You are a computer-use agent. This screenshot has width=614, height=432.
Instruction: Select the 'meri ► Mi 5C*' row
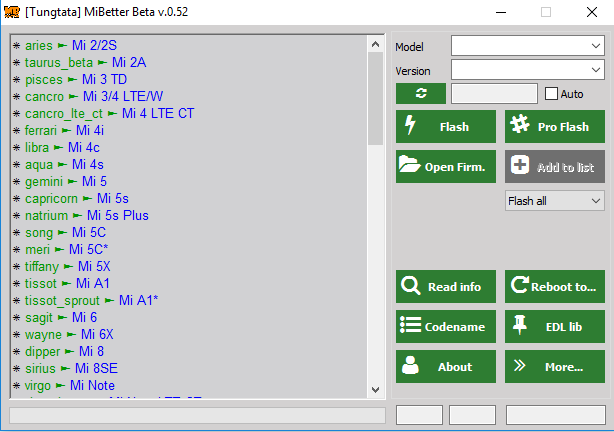[x=189, y=249]
